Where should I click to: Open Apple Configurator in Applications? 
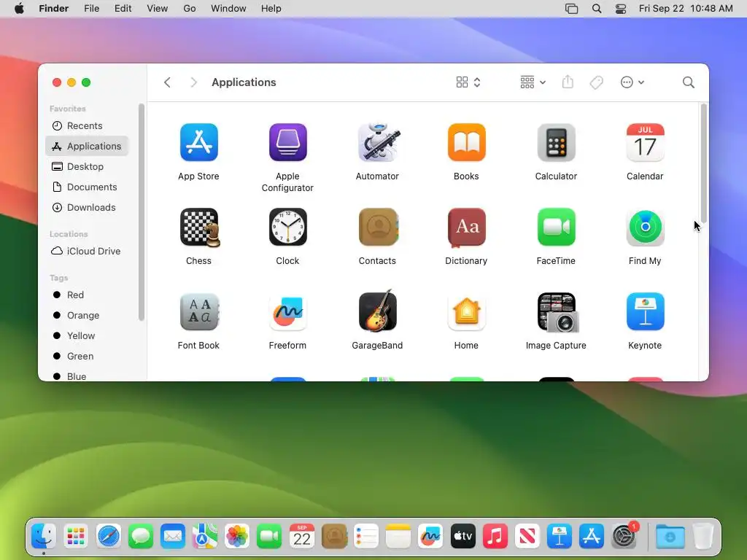[287, 142]
